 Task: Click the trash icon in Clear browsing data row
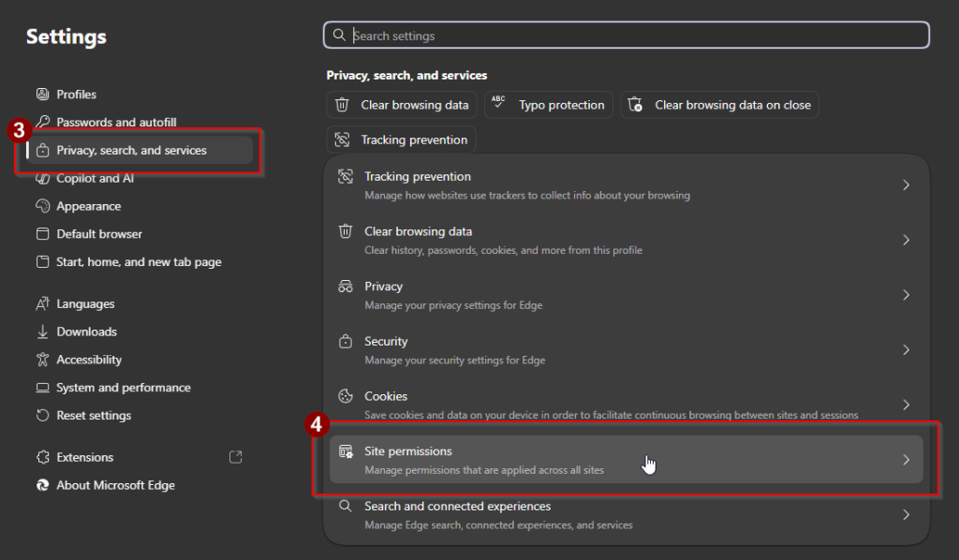tap(346, 231)
